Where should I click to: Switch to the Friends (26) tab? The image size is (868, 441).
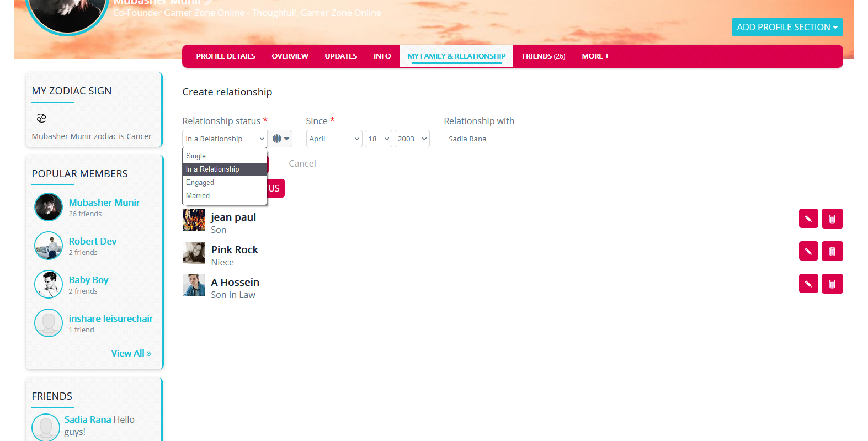(x=544, y=56)
